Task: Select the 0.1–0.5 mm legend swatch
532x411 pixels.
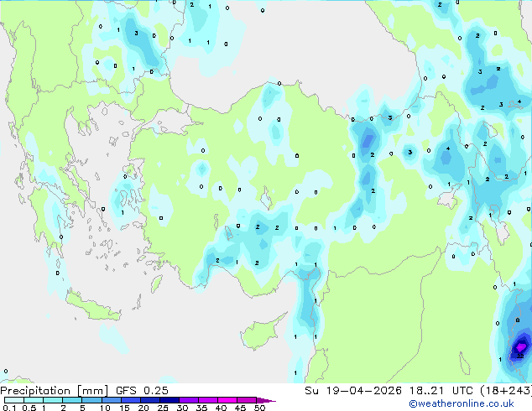Action: click(x=14, y=400)
